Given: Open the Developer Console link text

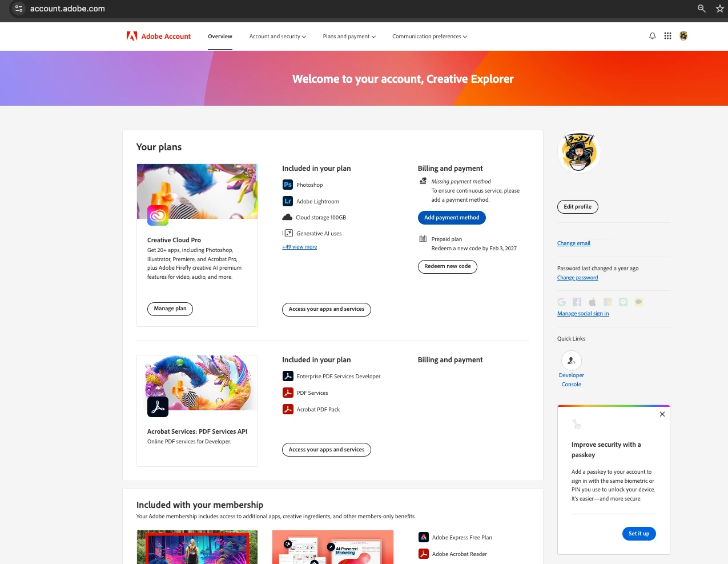Looking at the screenshot, I should [x=572, y=380].
